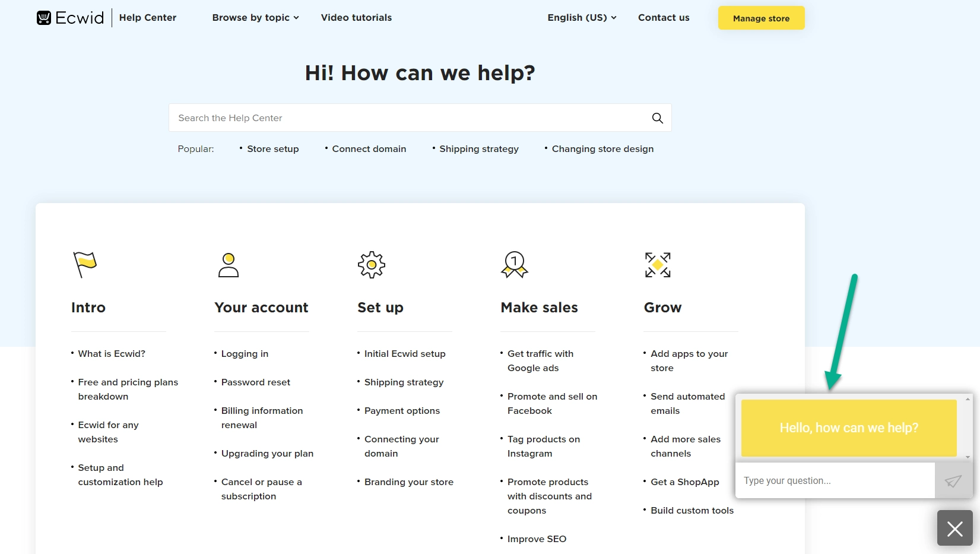Open Shipping strategy under Set up
The height and width of the screenshot is (554, 980).
404,382
